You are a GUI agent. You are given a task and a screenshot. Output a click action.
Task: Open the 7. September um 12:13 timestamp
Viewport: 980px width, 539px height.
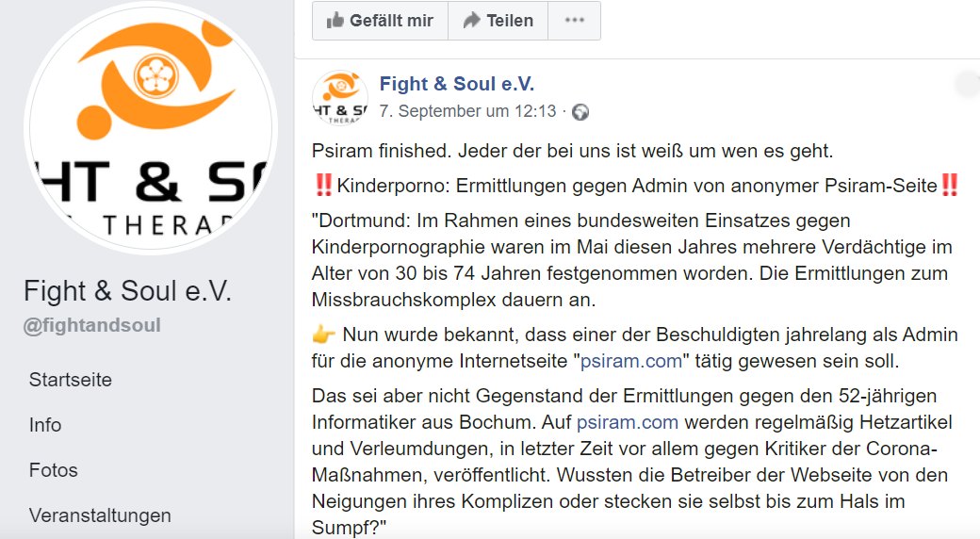click(x=467, y=111)
